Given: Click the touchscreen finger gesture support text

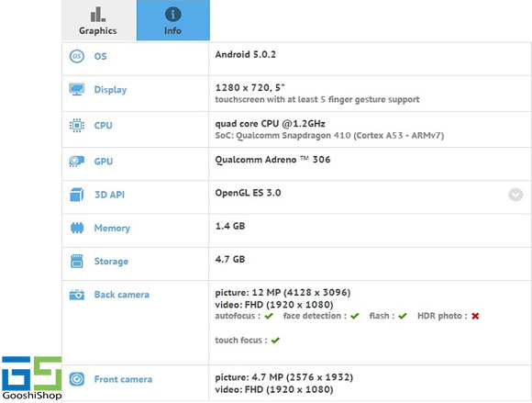Looking at the screenshot, I should pos(317,99).
